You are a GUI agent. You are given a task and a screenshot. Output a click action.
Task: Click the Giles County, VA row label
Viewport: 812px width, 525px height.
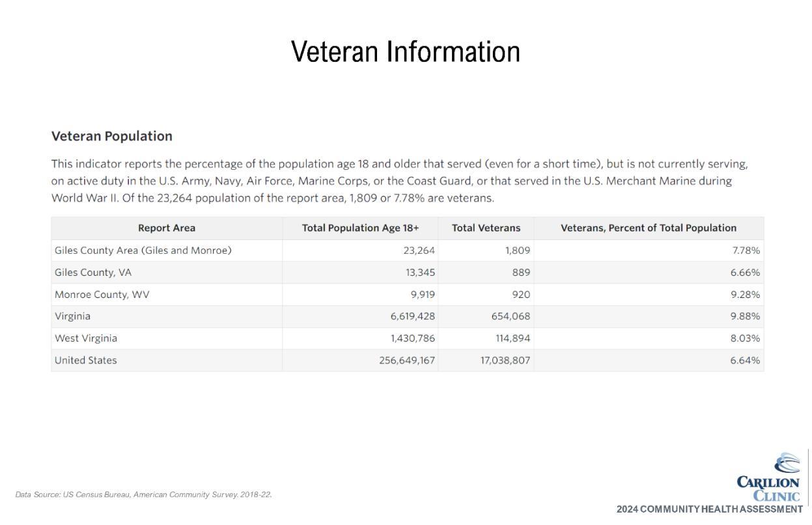[x=93, y=273]
